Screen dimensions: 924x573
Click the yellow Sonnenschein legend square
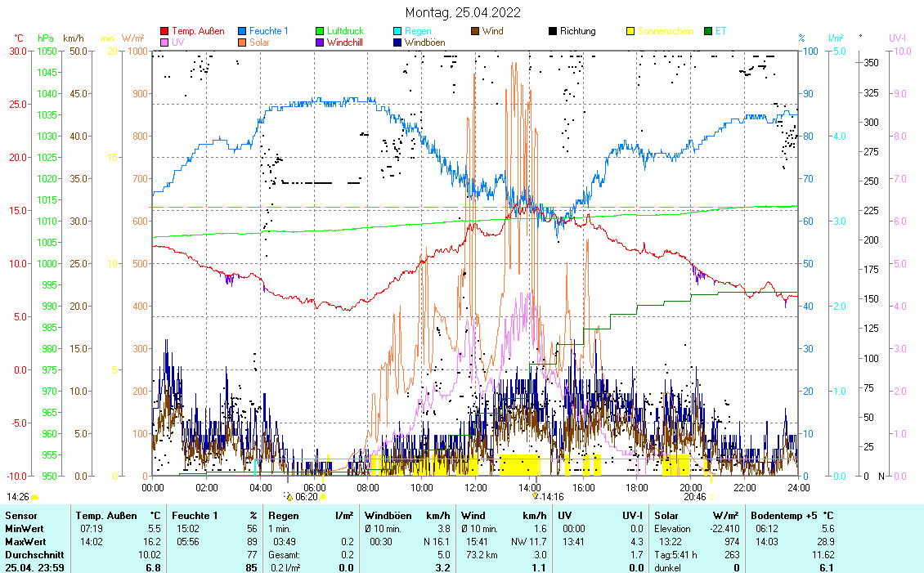(x=631, y=32)
